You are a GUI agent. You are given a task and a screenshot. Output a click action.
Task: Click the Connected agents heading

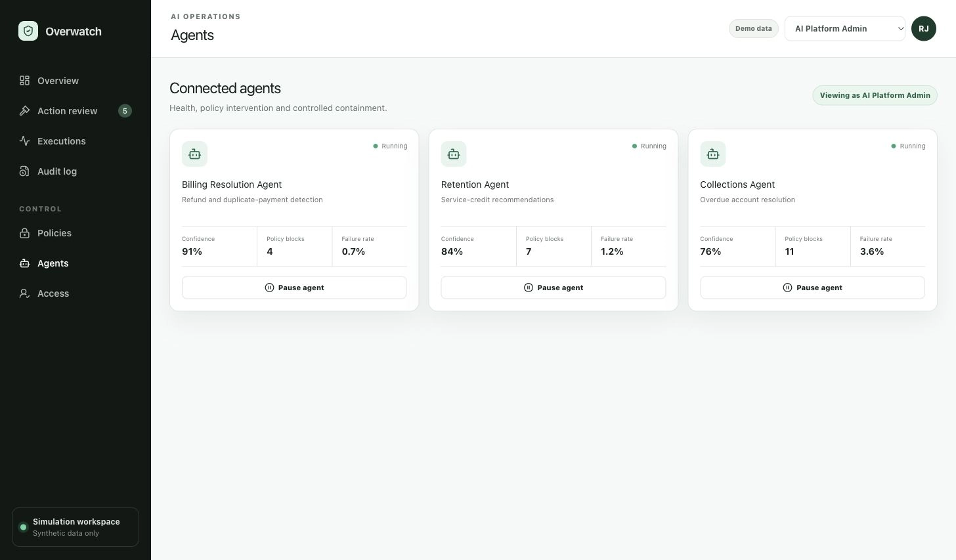225,89
